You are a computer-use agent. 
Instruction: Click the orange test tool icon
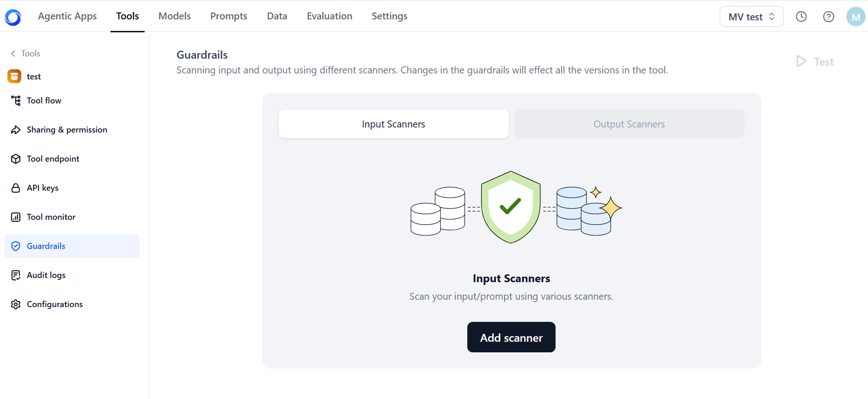click(x=14, y=76)
